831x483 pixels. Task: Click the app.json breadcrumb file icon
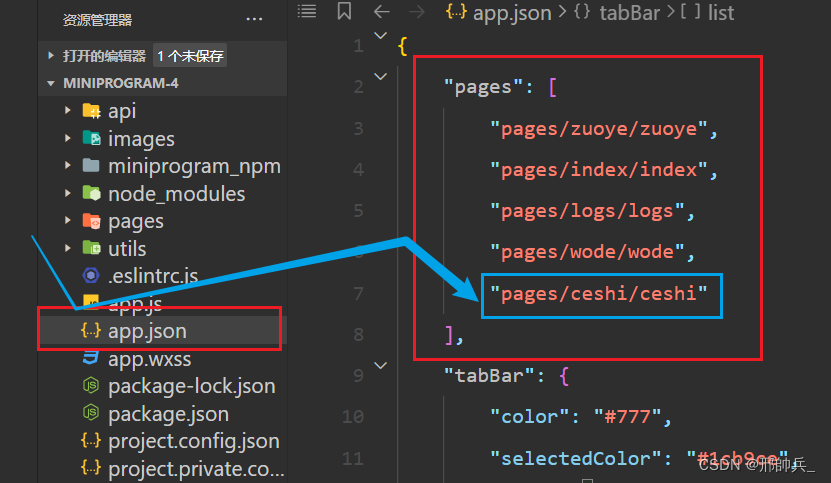[456, 12]
